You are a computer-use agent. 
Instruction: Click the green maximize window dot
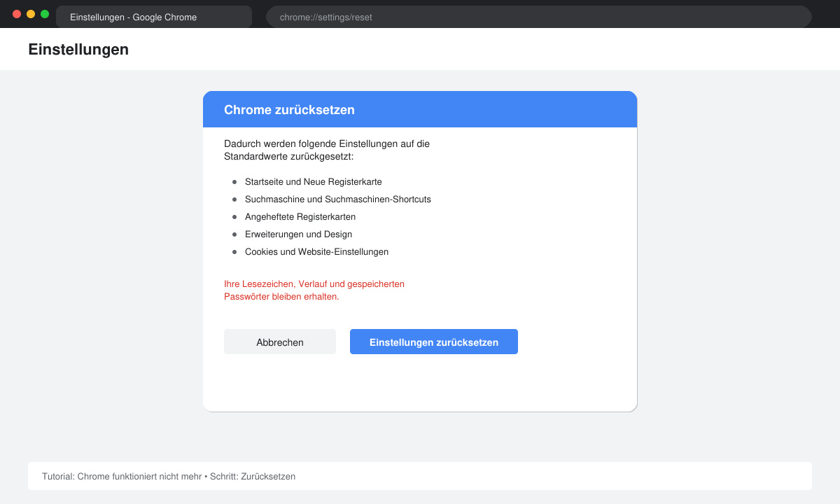pyautogui.click(x=45, y=14)
